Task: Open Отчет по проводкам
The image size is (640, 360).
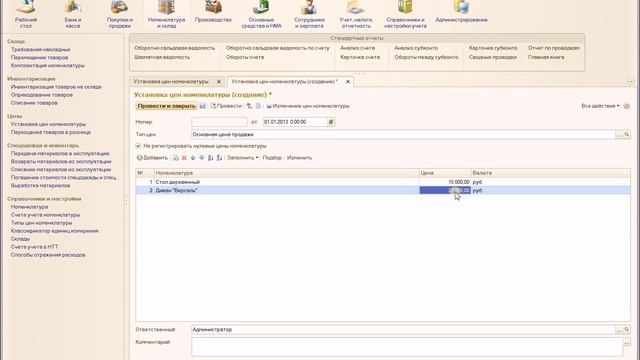Action: [x=553, y=48]
